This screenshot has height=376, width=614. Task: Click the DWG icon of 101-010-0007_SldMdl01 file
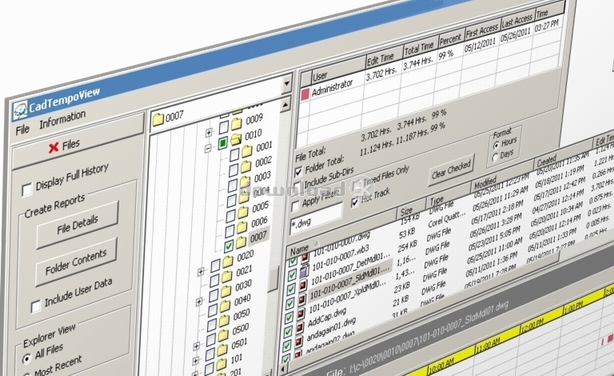coord(302,300)
